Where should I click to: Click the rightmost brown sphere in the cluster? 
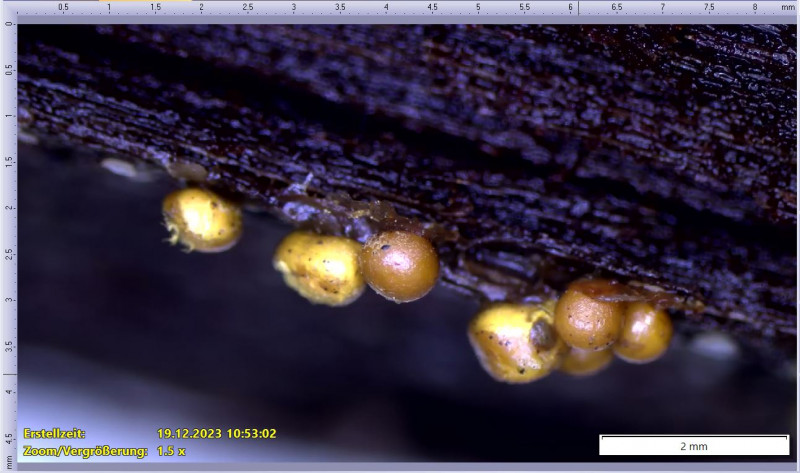click(x=643, y=334)
